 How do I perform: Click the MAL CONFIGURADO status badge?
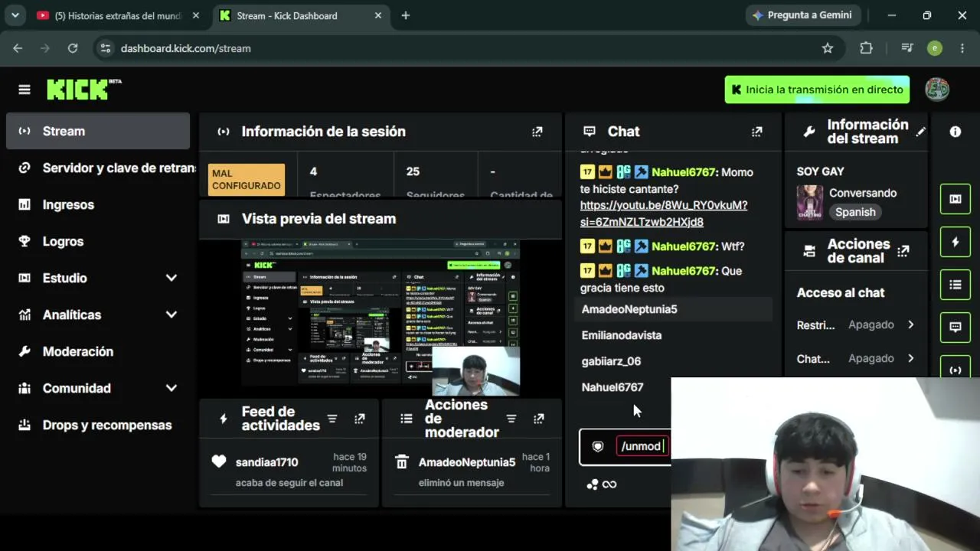[x=246, y=179]
